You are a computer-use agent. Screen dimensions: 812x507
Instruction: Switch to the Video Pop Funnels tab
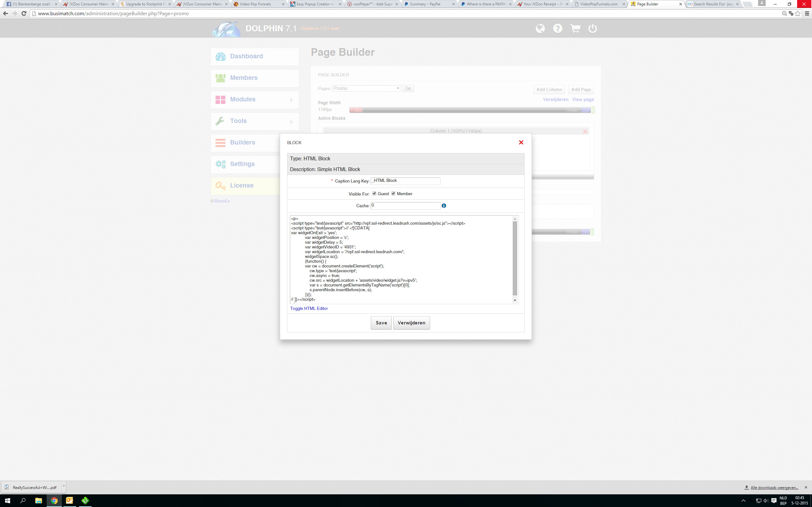(255, 4)
